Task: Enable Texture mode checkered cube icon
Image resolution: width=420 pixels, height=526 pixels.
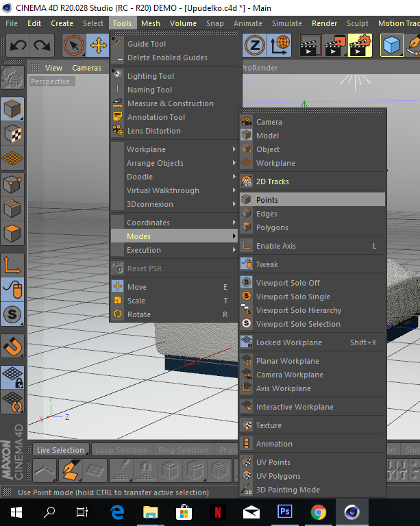Action: (12, 134)
